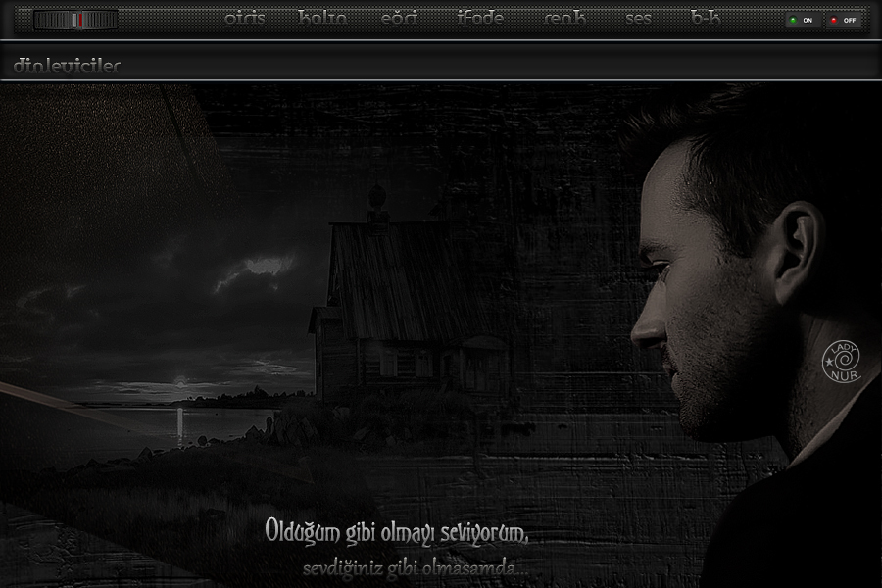Screen dimensions: 882x588
Task: Click the "Olduğum gibi olmayı seviyorum" text
Action: point(397,532)
